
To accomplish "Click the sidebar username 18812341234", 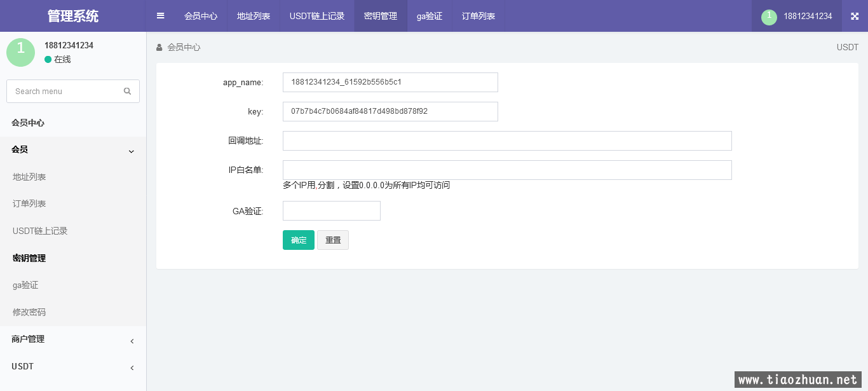I will click(x=69, y=45).
